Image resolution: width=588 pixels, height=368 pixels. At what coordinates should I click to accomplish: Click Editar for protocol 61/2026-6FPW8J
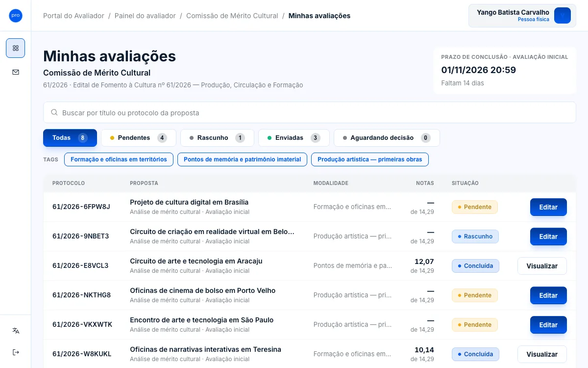click(548, 207)
